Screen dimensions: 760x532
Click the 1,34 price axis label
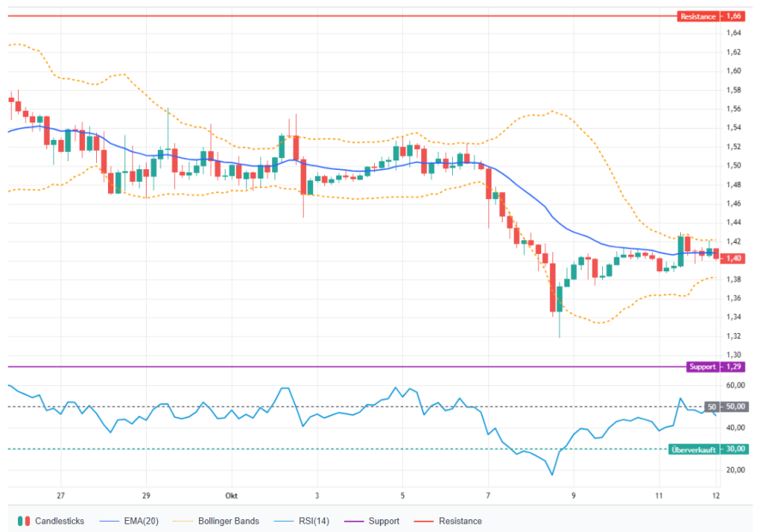pos(733,317)
